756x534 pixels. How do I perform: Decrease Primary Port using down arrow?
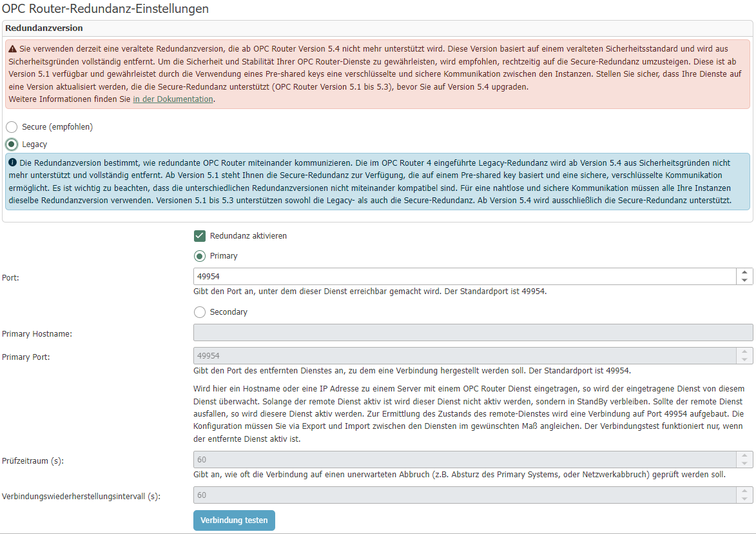[x=744, y=360]
